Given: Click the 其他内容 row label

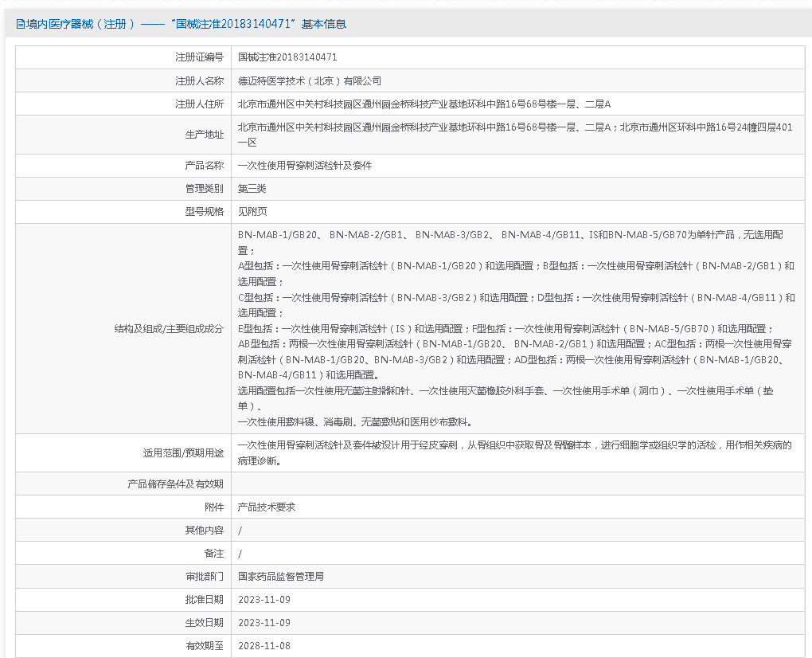Looking at the screenshot, I should pyautogui.click(x=204, y=530).
